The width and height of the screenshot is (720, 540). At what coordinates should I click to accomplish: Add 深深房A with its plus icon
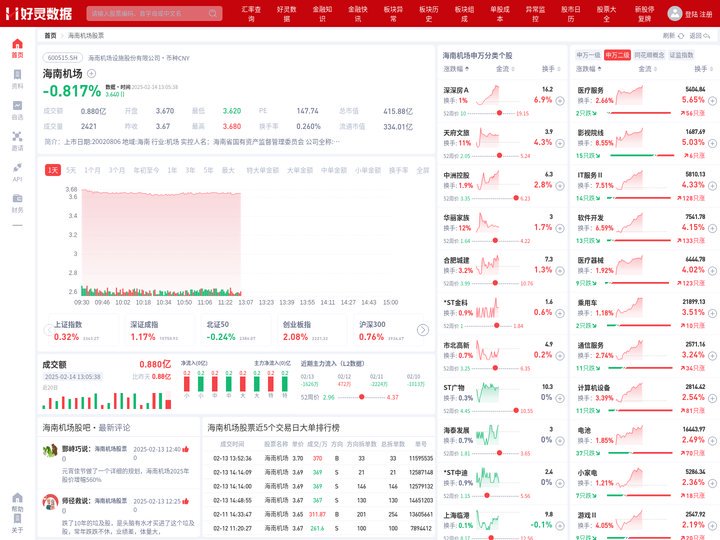point(560,101)
